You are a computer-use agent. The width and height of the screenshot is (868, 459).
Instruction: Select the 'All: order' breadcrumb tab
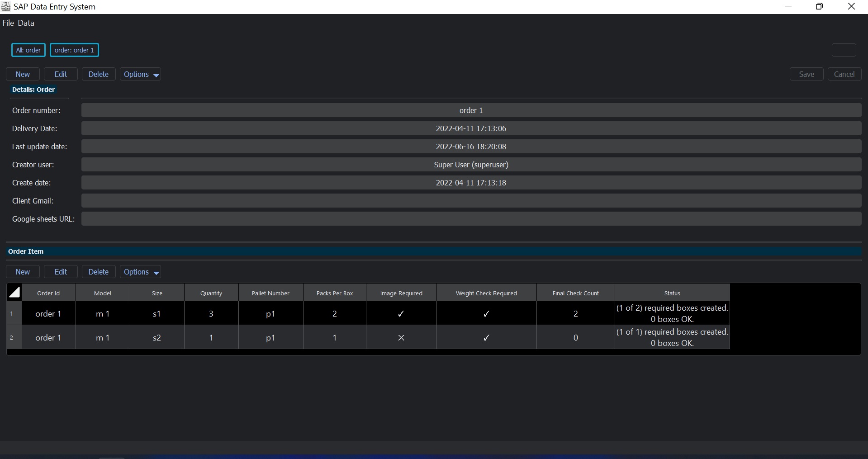coord(28,50)
